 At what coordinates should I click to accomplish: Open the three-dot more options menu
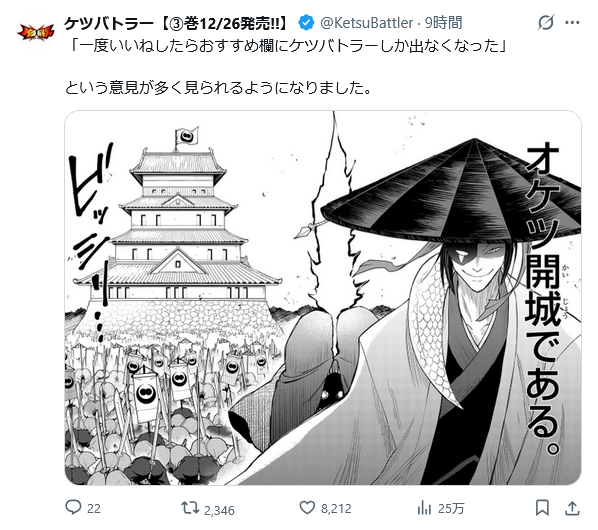tap(572, 22)
